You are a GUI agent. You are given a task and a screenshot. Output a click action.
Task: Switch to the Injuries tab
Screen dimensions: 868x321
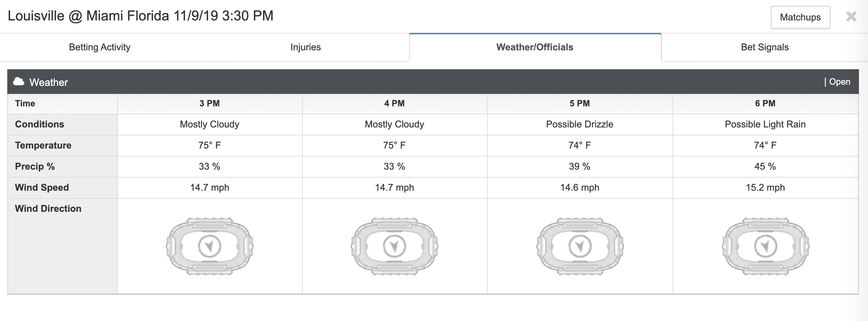coord(306,47)
